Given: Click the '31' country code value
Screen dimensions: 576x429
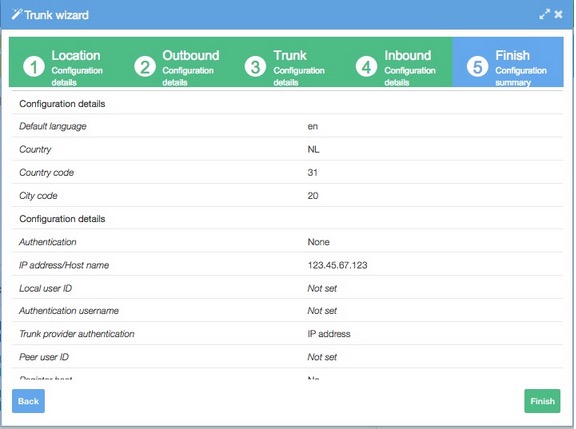Looking at the screenshot, I should coord(313,173).
